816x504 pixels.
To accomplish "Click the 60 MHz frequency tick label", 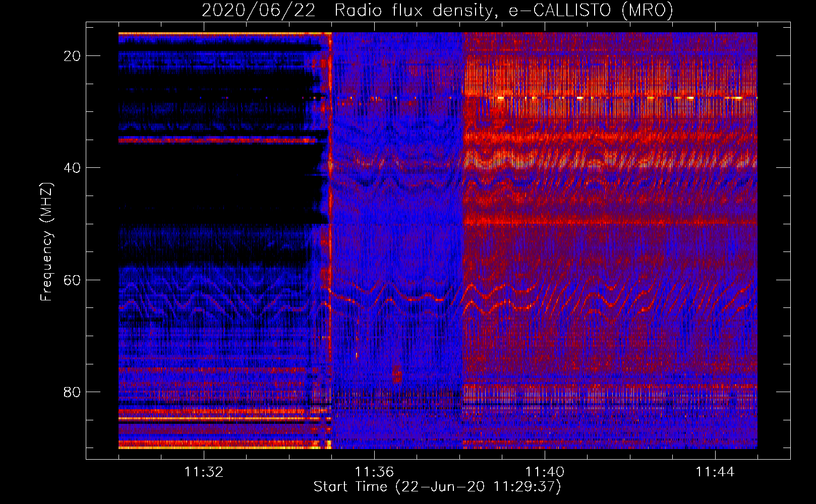I will pyautogui.click(x=72, y=280).
